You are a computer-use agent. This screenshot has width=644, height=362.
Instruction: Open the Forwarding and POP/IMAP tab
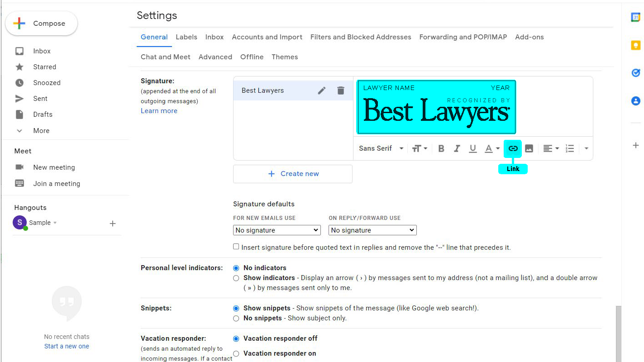point(463,37)
